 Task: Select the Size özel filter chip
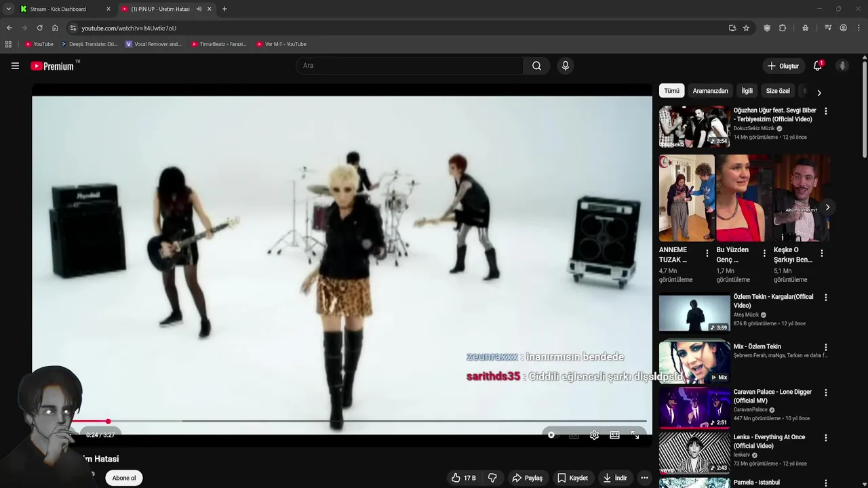point(778,91)
